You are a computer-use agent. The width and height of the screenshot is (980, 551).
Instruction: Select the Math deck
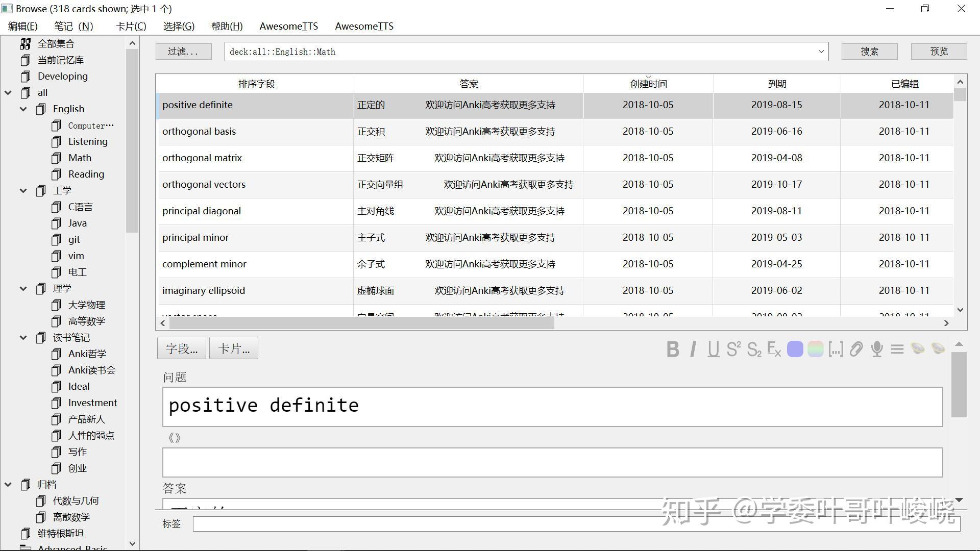[80, 158]
